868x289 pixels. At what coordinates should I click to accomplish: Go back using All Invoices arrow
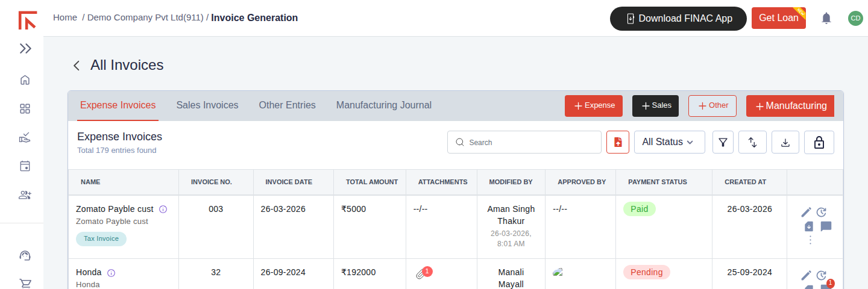tap(77, 66)
